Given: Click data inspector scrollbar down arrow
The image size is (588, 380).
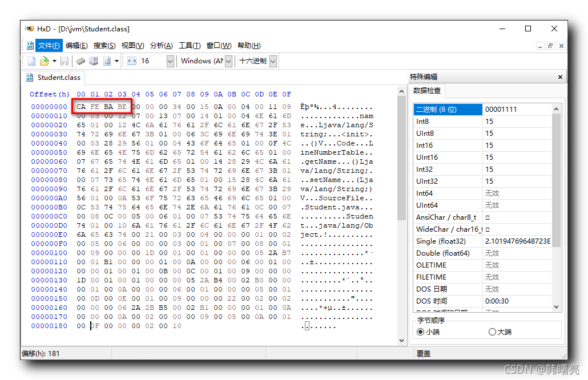Looking at the screenshot, I should click(556, 307).
